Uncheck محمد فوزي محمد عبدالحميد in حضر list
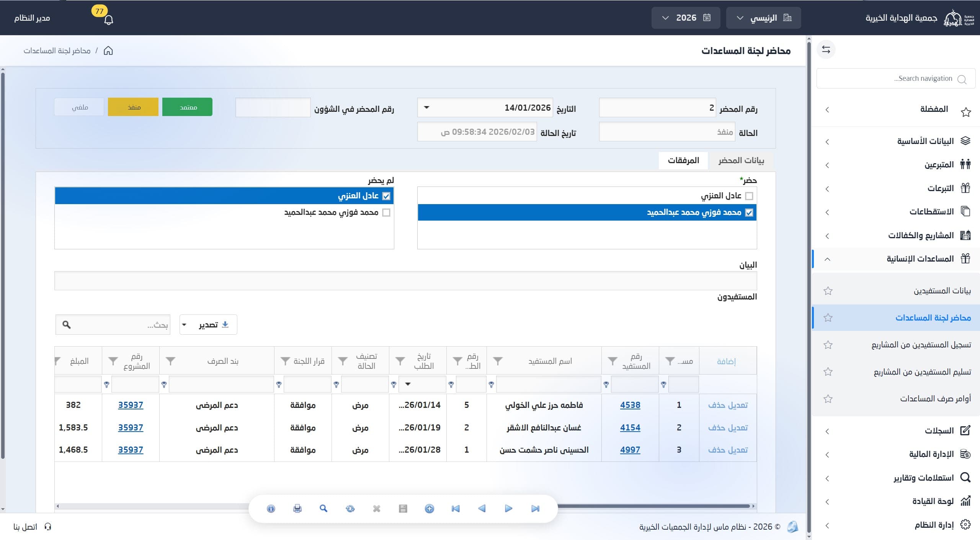The height and width of the screenshot is (540, 980). tap(749, 213)
